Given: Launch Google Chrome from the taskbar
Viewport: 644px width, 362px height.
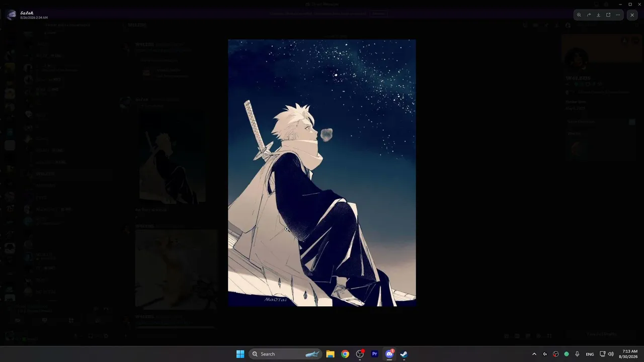Looking at the screenshot, I should point(345,354).
